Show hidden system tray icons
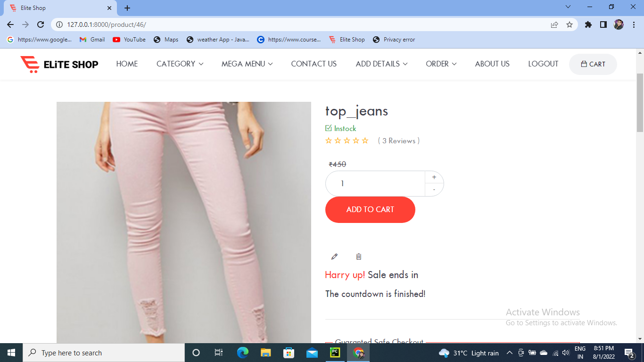644x362 pixels. pos(509,353)
